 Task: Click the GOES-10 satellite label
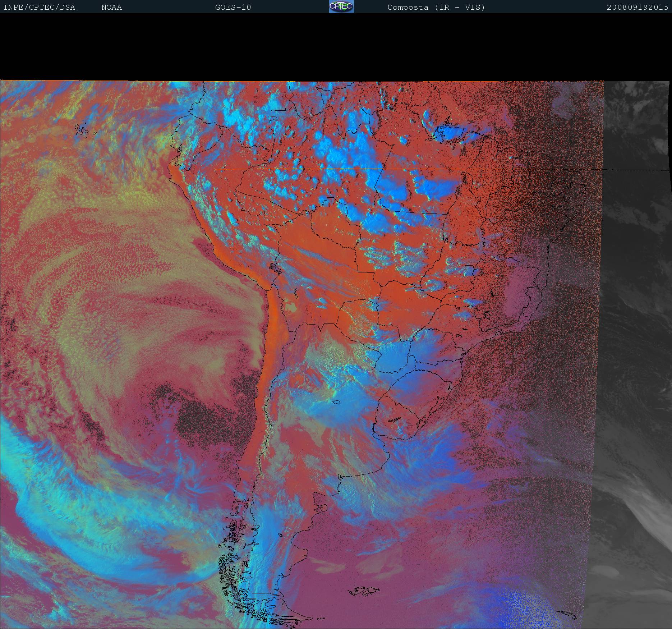click(x=233, y=8)
